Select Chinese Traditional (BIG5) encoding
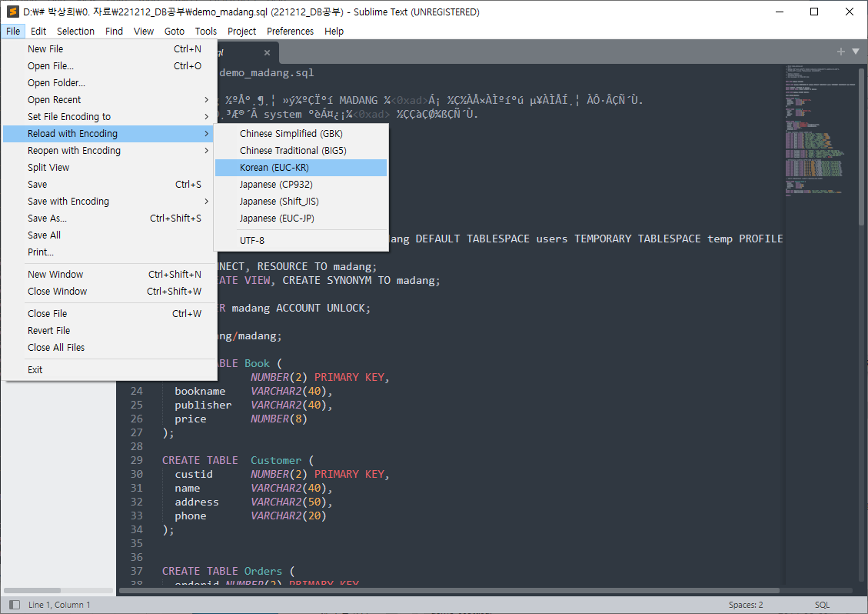This screenshot has height=614, width=868. click(301, 150)
